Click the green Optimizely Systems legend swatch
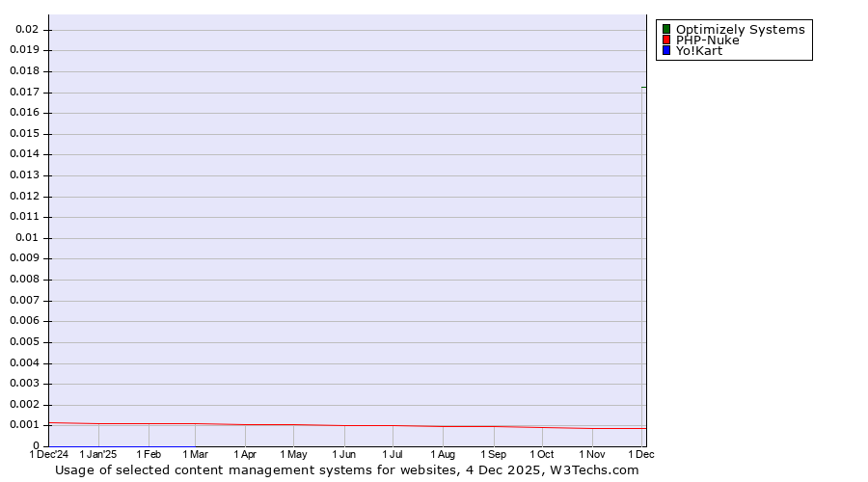868x482 pixels. [x=665, y=29]
